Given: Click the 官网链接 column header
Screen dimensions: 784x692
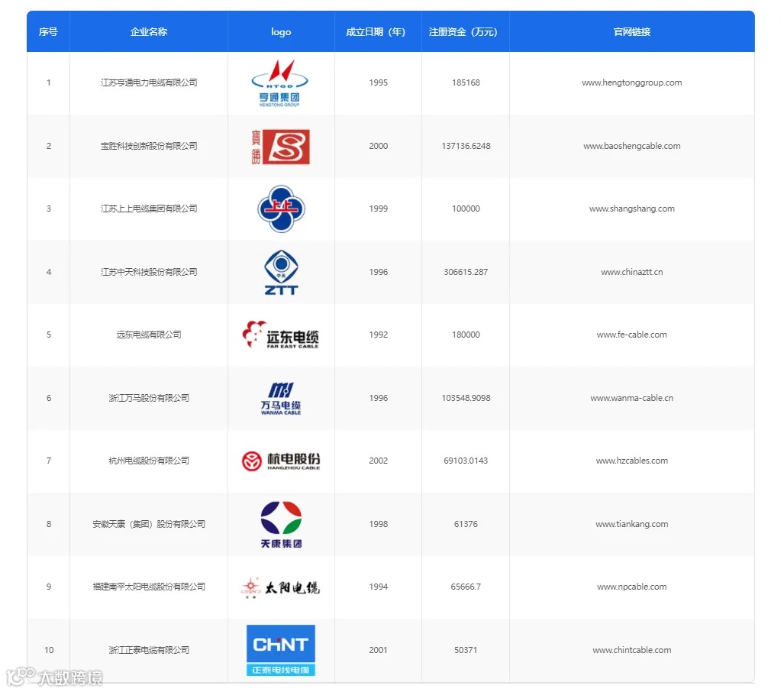Looking at the screenshot, I should point(631,32).
